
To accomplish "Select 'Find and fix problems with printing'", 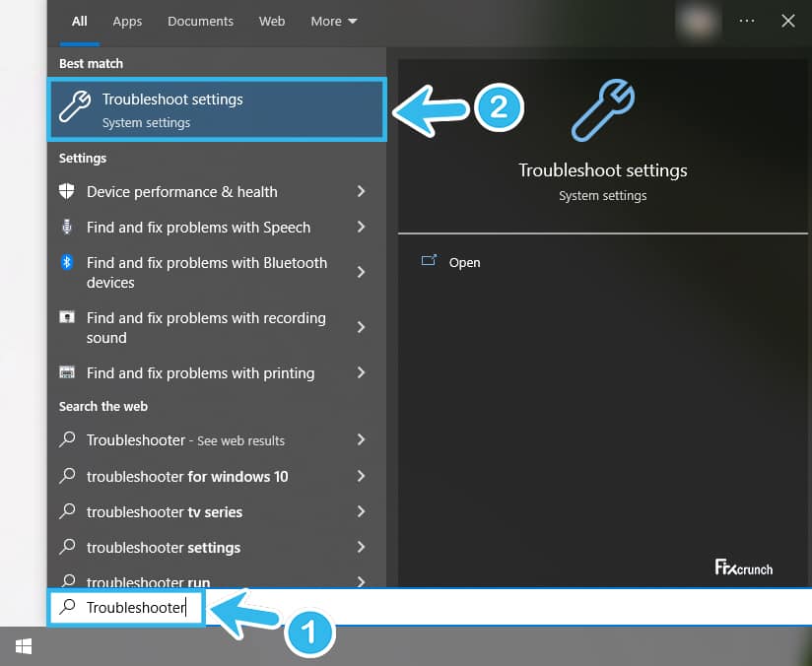I will coord(217,372).
